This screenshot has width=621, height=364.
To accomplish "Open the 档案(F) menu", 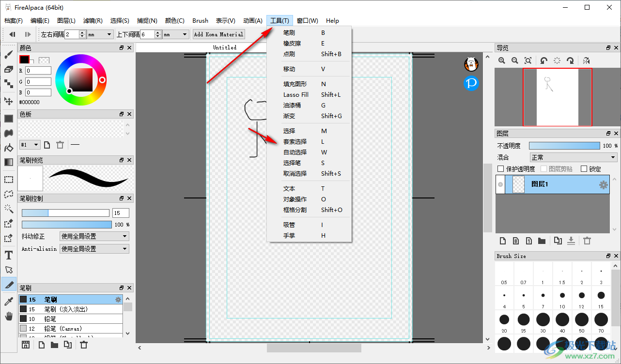I will tap(14, 21).
